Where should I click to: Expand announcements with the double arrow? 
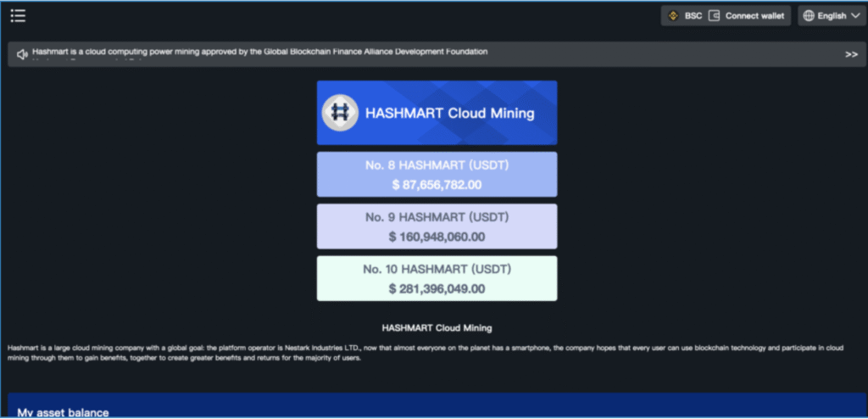tap(851, 54)
